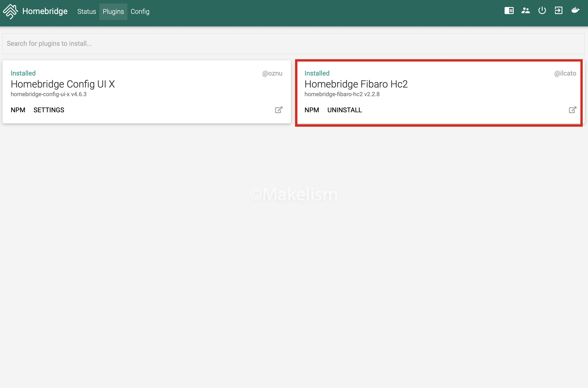Select the Plugins tab
The image size is (588, 388).
[x=113, y=12]
